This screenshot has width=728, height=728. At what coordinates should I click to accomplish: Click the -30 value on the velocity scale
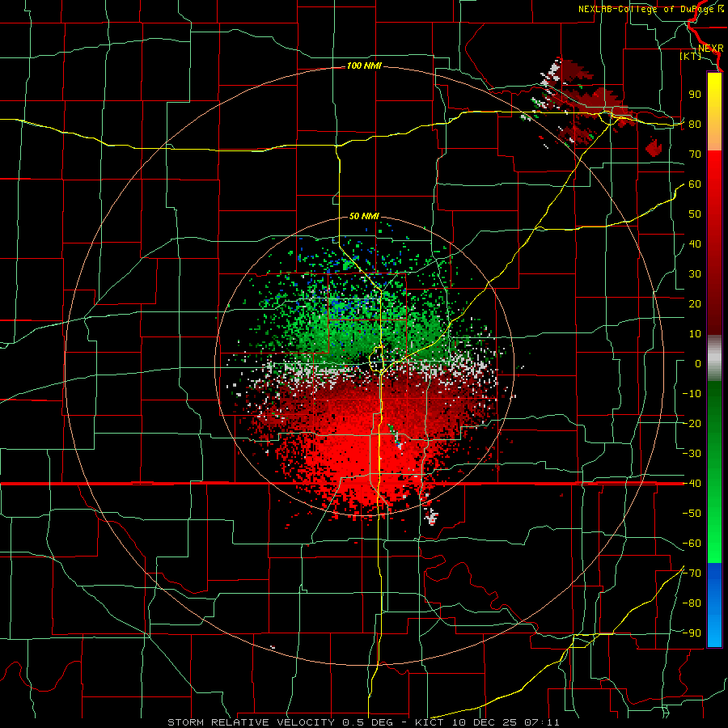tap(692, 454)
